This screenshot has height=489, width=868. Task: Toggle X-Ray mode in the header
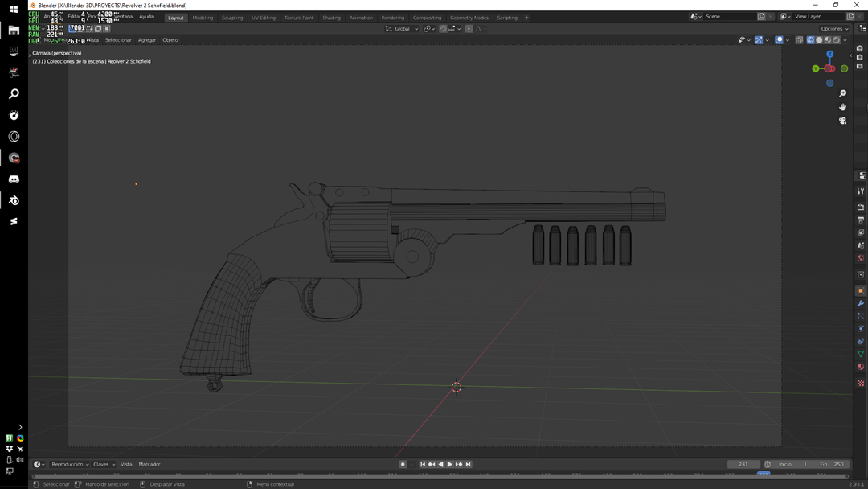[799, 39]
